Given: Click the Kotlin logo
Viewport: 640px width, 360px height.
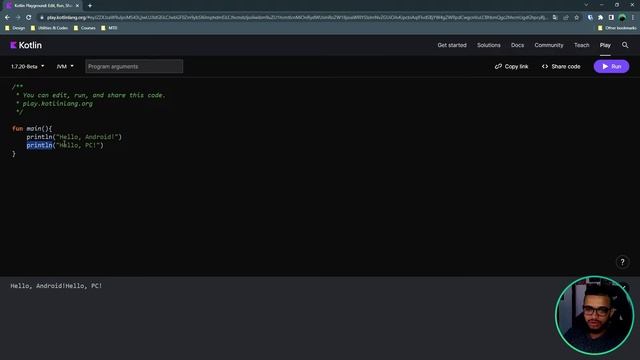Looking at the screenshot, I should coord(26,45).
